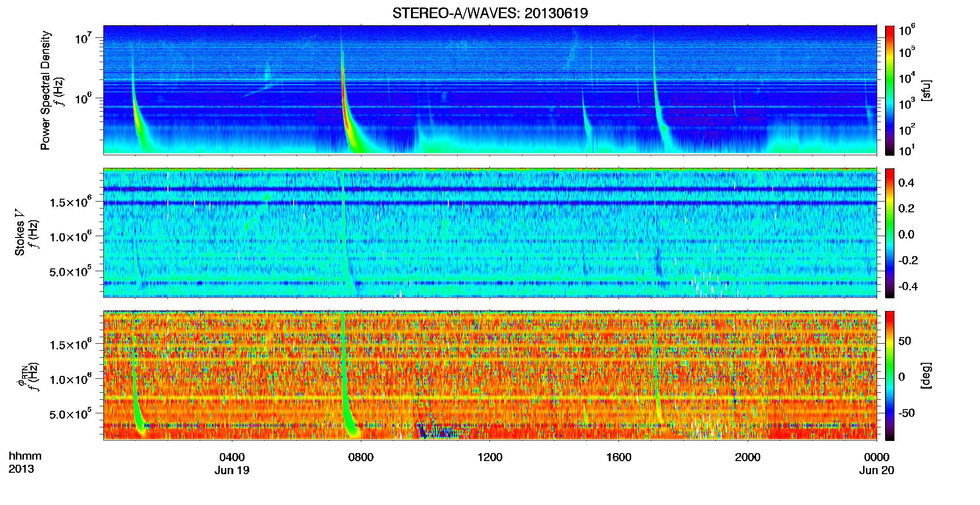Select the Power Spectral Density axis label

point(45,90)
